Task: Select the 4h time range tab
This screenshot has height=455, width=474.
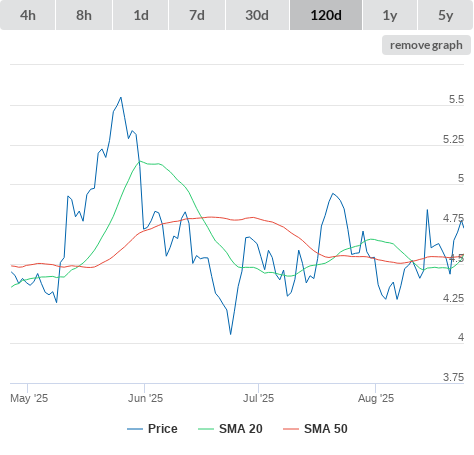Action: point(28,15)
